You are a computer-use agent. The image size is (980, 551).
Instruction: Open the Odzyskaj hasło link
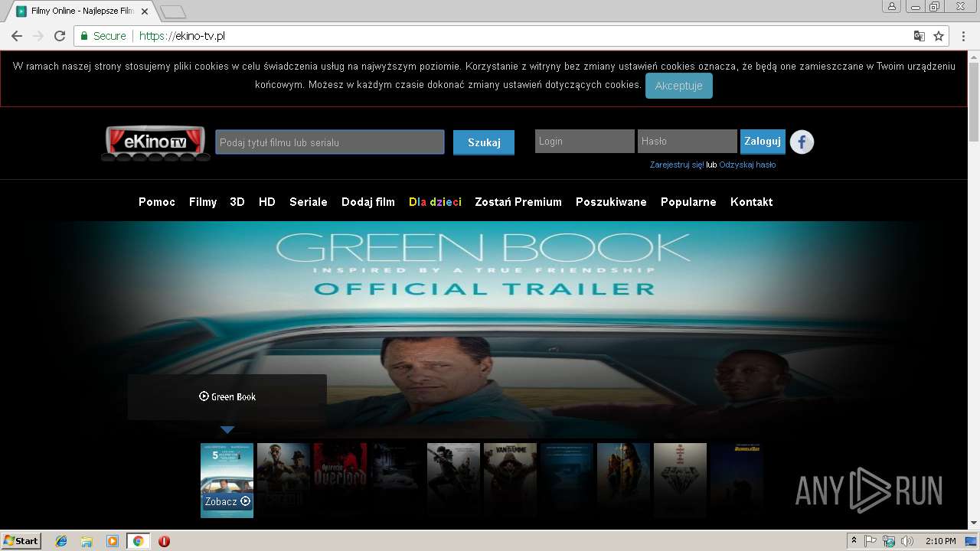(747, 165)
